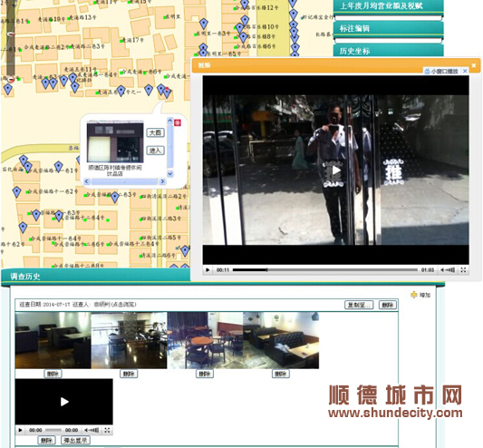
Task: Click the 增加 add button with plus icon
Action: point(420,295)
